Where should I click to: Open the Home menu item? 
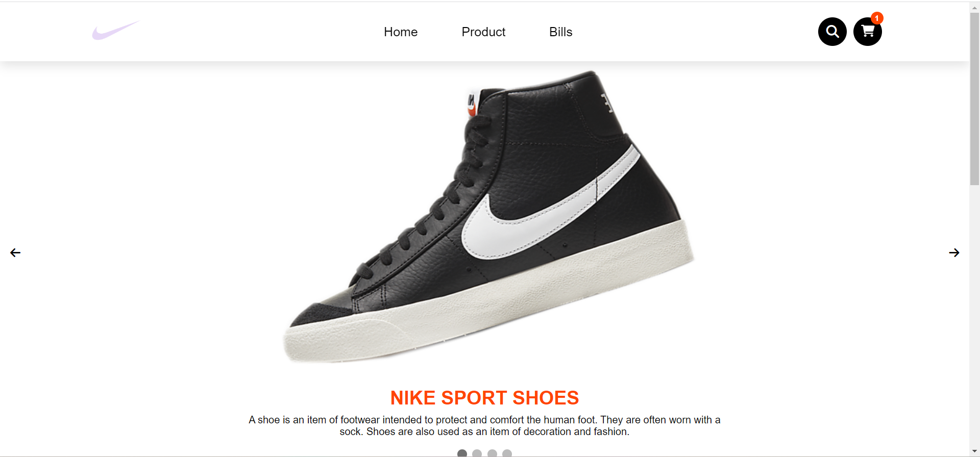401,32
